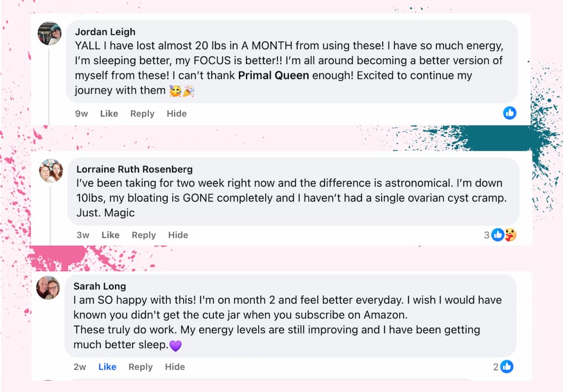
Task: Like Jordan Leigh's comment
Action: point(109,113)
